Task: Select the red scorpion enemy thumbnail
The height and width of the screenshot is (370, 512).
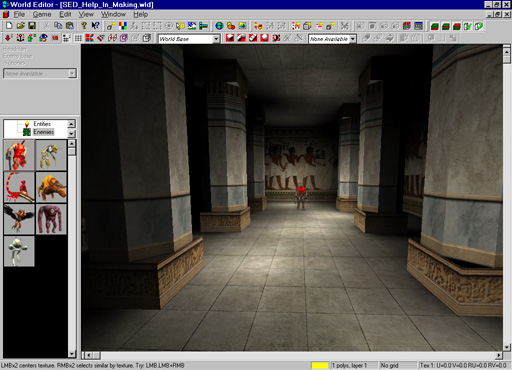Action: coord(19,187)
